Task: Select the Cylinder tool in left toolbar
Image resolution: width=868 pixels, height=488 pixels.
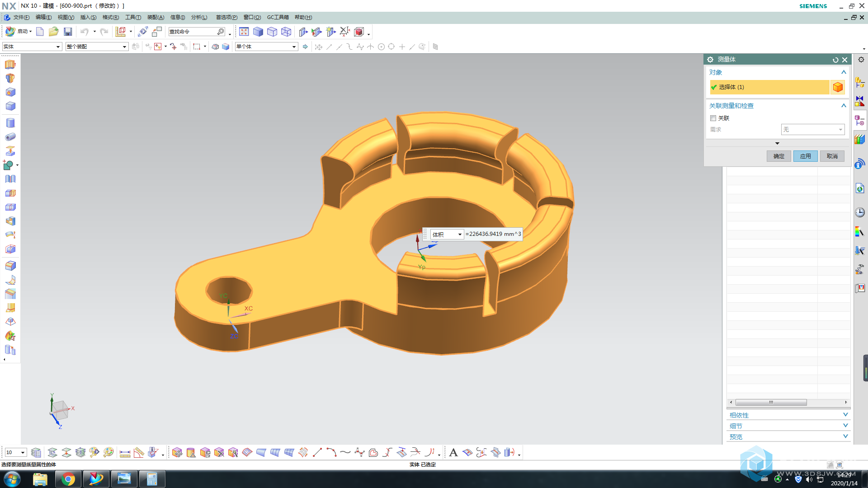Action: 10,123
